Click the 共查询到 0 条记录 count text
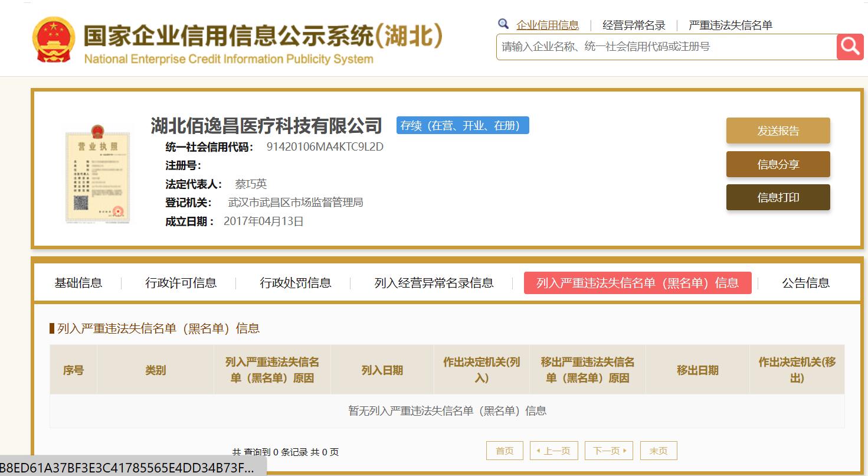868x476 pixels. pos(286,452)
